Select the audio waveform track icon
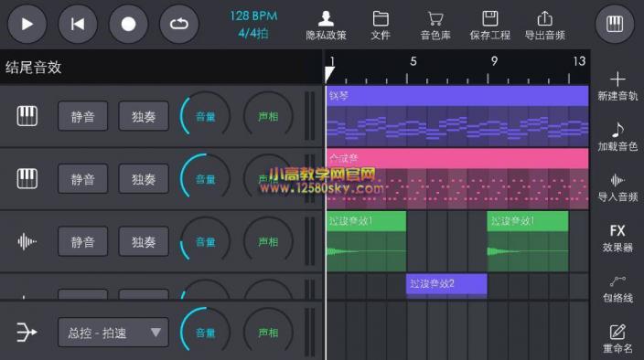The image size is (644, 360). (27, 241)
